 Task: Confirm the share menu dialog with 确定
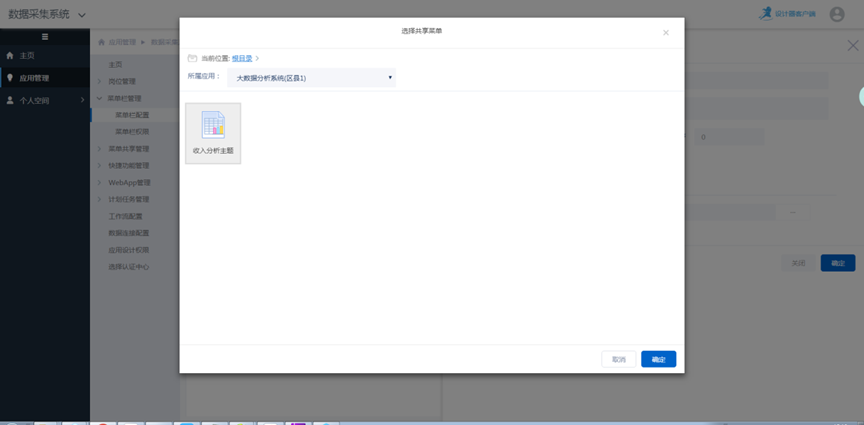coord(658,359)
